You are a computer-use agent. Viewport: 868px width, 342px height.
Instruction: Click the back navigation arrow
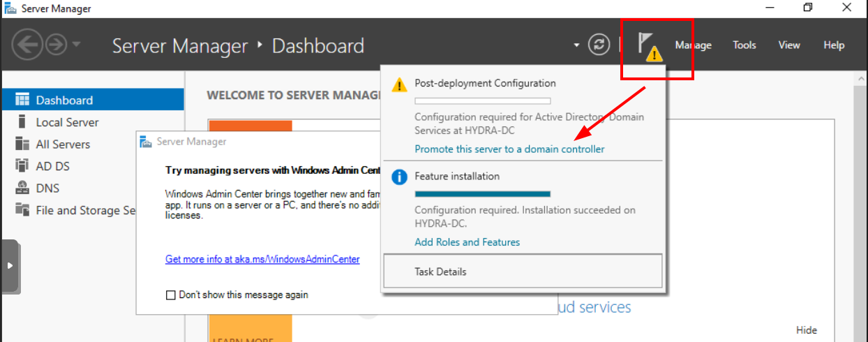pos(27,45)
